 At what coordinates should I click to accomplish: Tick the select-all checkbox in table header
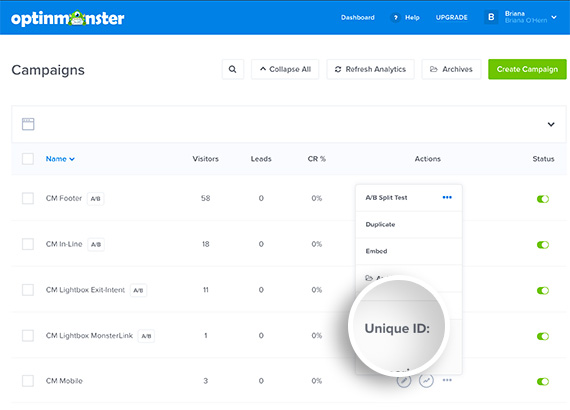coord(28,159)
